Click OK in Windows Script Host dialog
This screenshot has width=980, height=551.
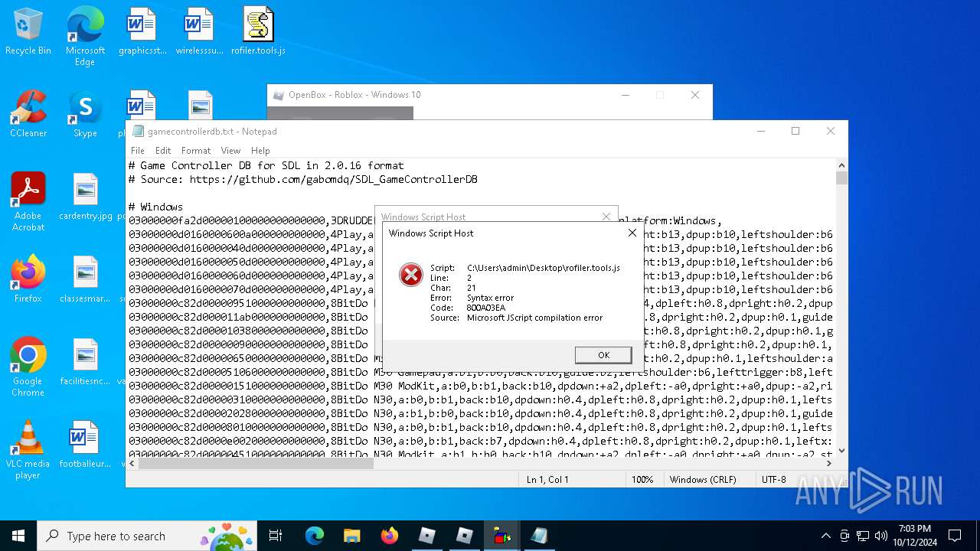pos(603,355)
